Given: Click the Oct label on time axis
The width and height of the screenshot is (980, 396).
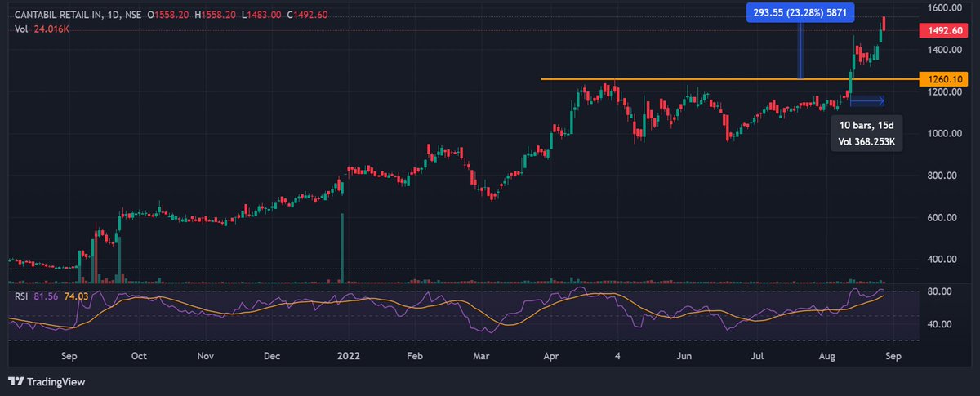Looking at the screenshot, I should pyautogui.click(x=139, y=357).
